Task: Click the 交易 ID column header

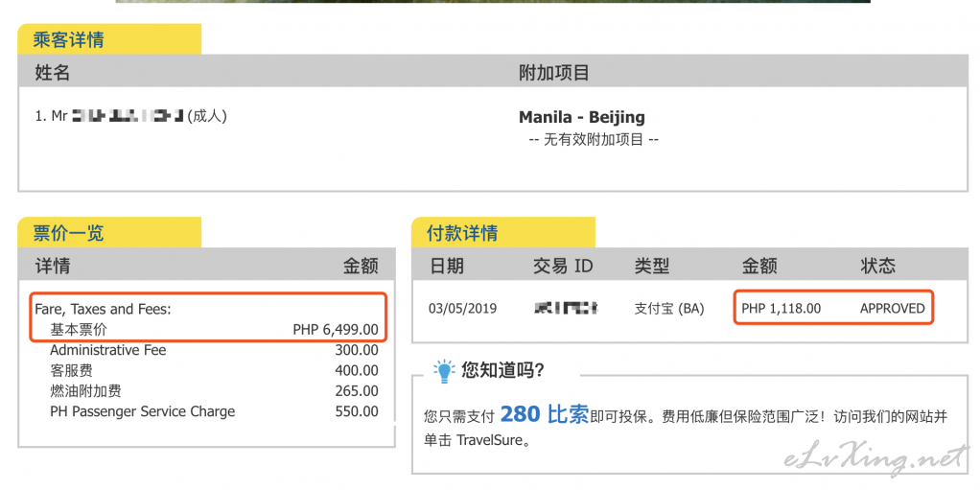Action: (x=563, y=267)
